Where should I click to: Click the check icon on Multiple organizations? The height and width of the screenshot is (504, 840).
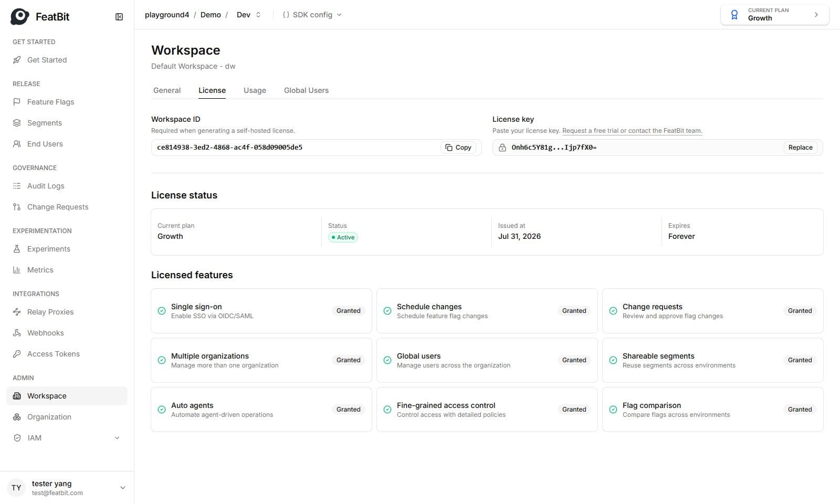coord(162,360)
